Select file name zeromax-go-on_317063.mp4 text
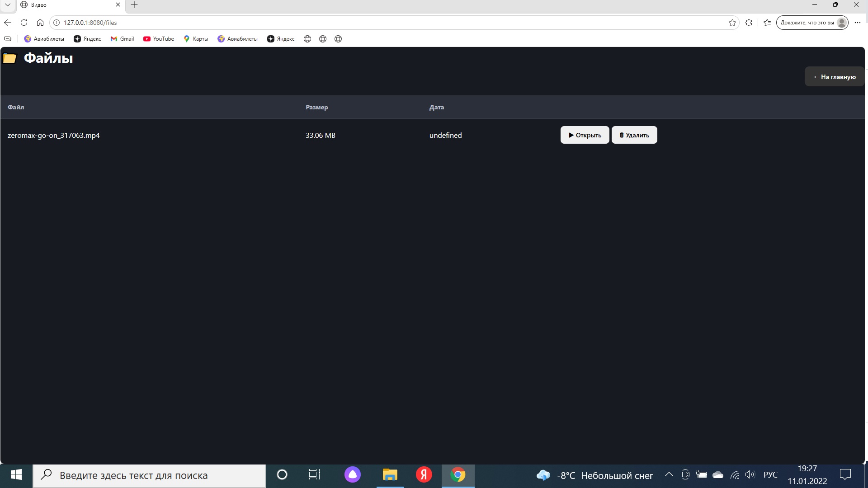The image size is (868, 488). tap(54, 135)
